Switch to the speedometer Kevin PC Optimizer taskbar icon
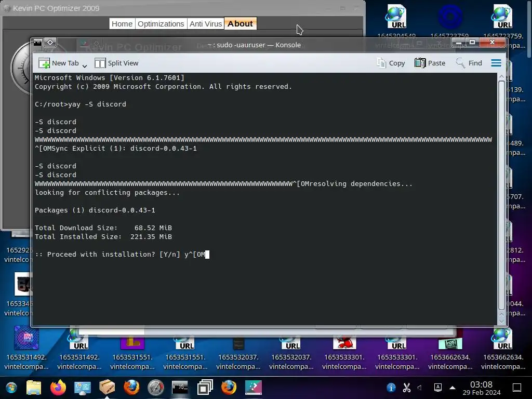 (156, 388)
